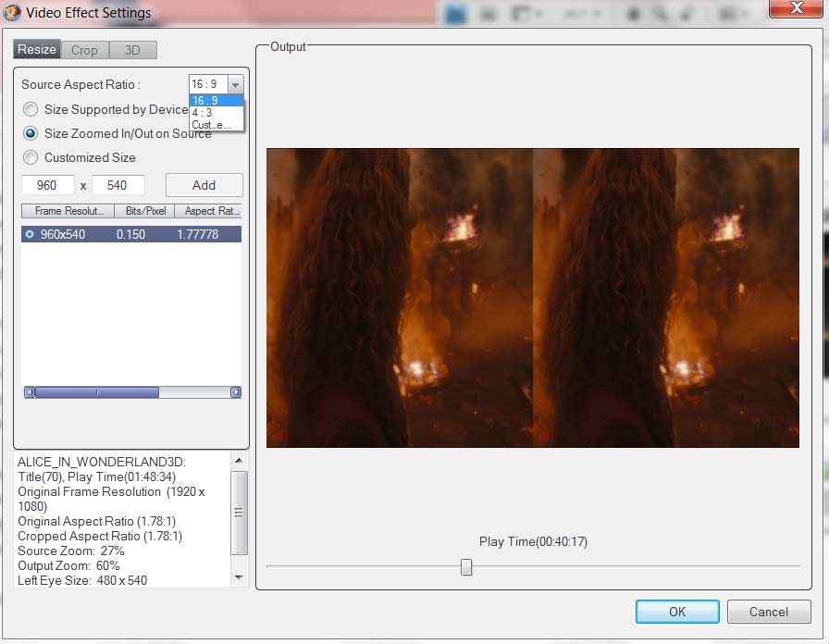Screen dimensions: 829x644
Task: Click the Output Zoom: 60% text
Action: (x=68, y=565)
